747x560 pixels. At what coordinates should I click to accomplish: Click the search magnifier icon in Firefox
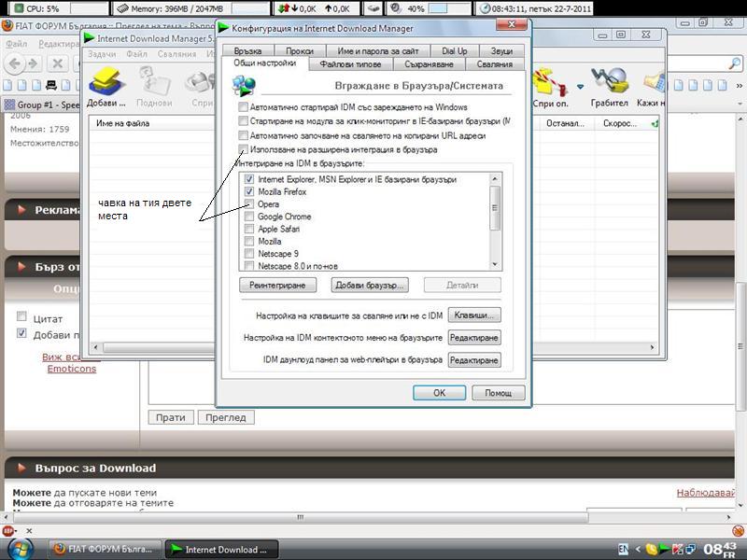(735, 63)
